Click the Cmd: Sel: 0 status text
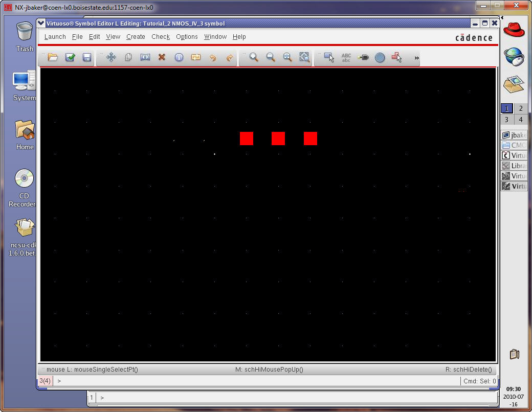Viewport: 532px width, 412px height. [x=480, y=381]
